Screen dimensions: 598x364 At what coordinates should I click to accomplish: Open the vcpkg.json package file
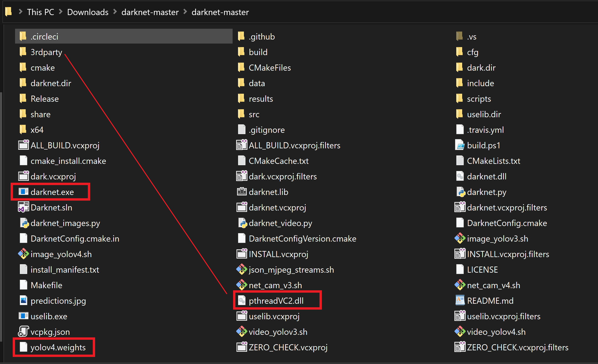click(x=50, y=332)
